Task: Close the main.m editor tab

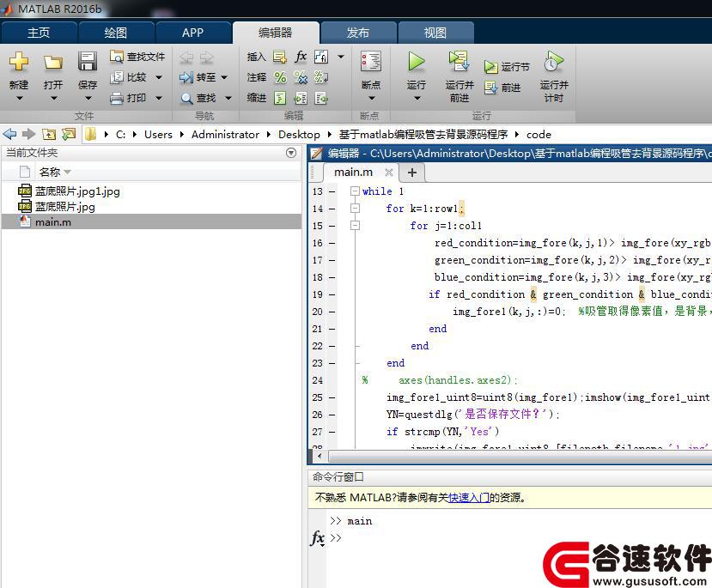Action: click(389, 173)
